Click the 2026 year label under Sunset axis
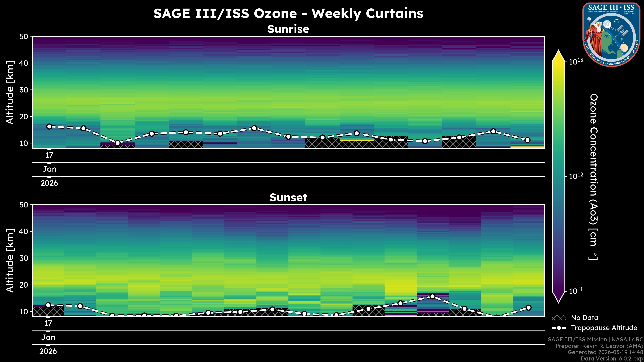This screenshot has height=362, width=644. click(x=48, y=351)
